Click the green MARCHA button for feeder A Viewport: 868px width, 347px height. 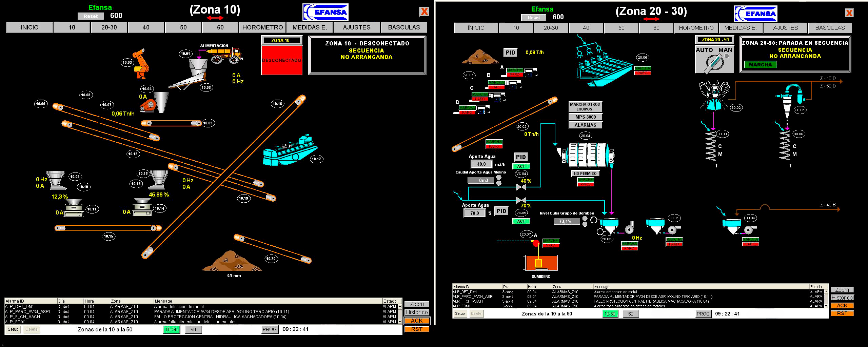[x=515, y=70]
